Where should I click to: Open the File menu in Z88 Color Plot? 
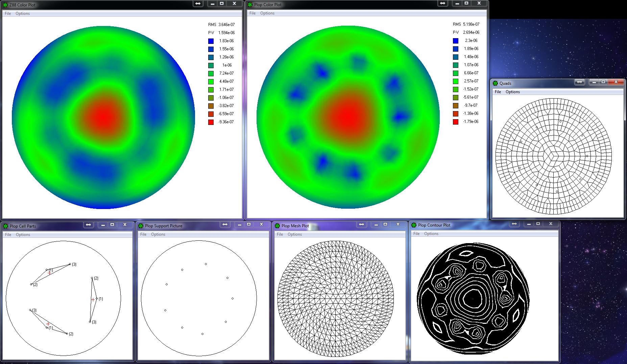[x=8, y=14]
